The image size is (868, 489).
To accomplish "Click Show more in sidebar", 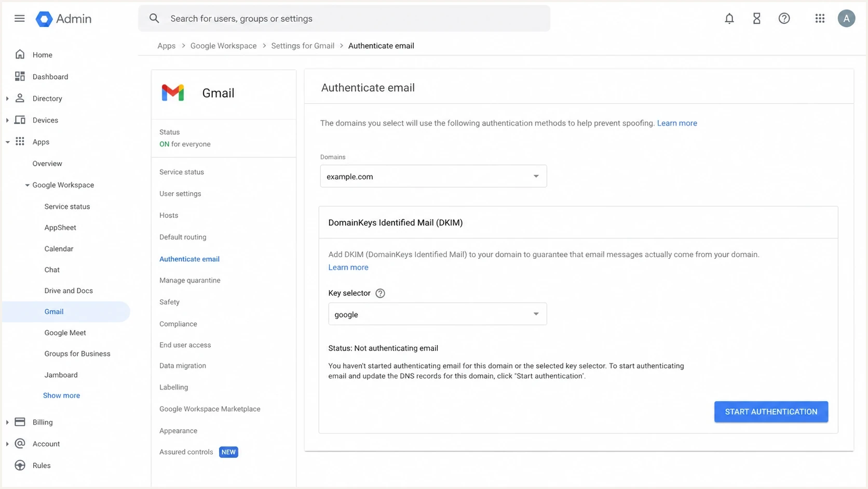I will coord(61,395).
